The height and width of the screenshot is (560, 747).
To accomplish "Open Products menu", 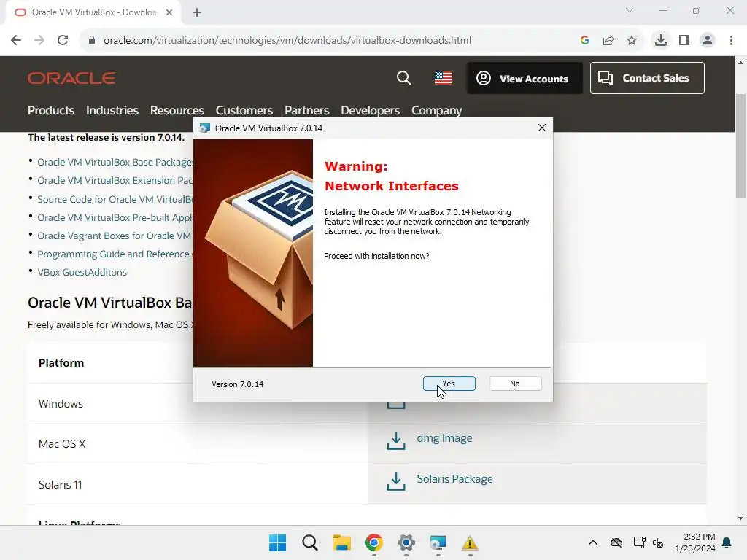I will pyautogui.click(x=51, y=110).
